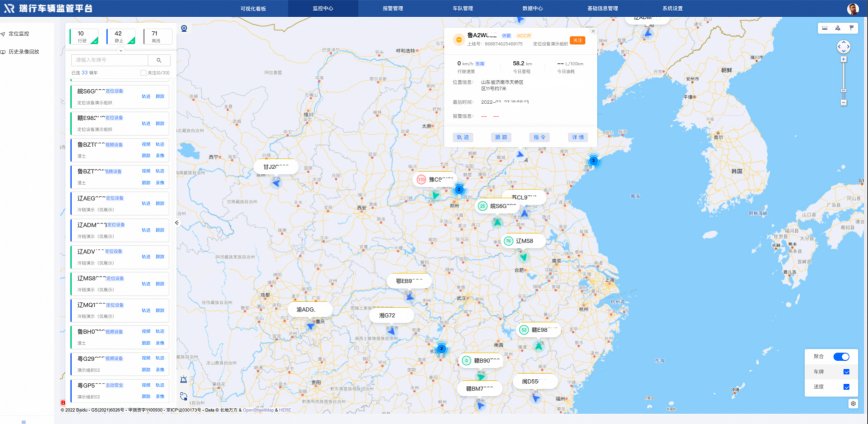
Task: Open map settings gear in bottom right corner
Action: pyautogui.click(x=853, y=404)
